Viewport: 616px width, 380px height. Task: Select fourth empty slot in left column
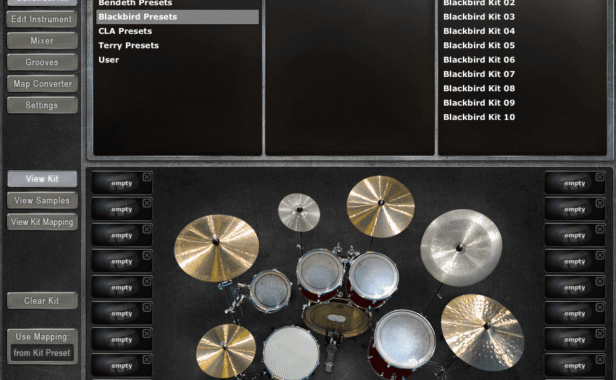click(122, 261)
